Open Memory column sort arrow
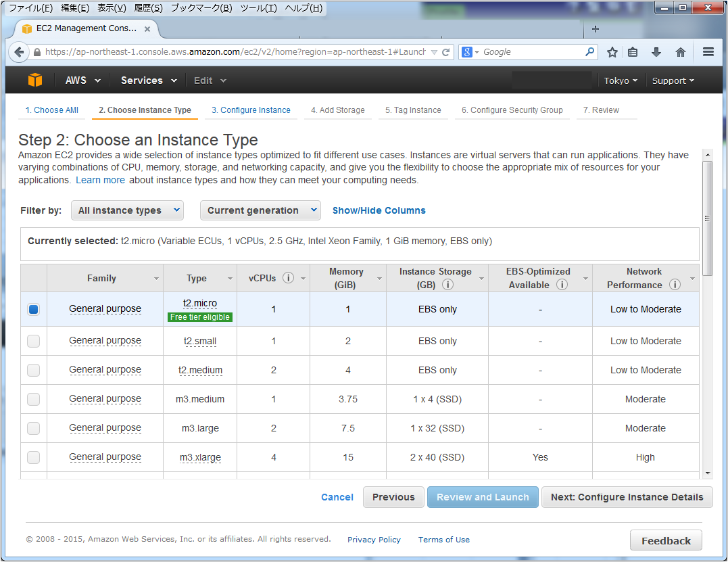728x562 pixels. (x=379, y=278)
